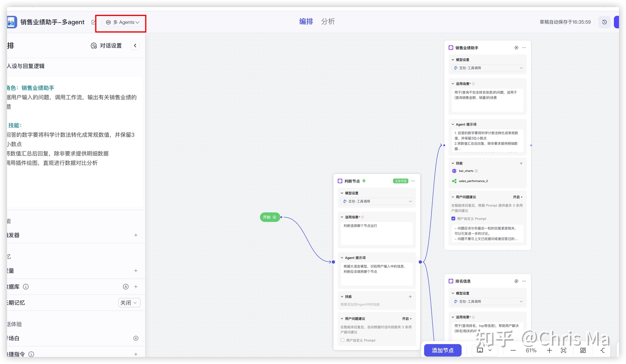Open model dropdown in 判断节点
Screen dimensions: 626x364
377,201
